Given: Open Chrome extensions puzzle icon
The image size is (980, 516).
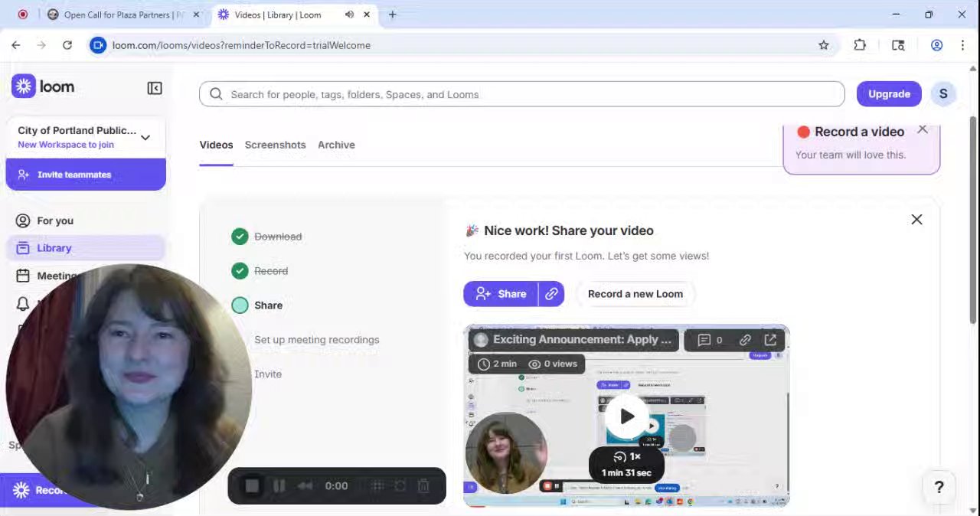Looking at the screenshot, I should coord(860,45).
